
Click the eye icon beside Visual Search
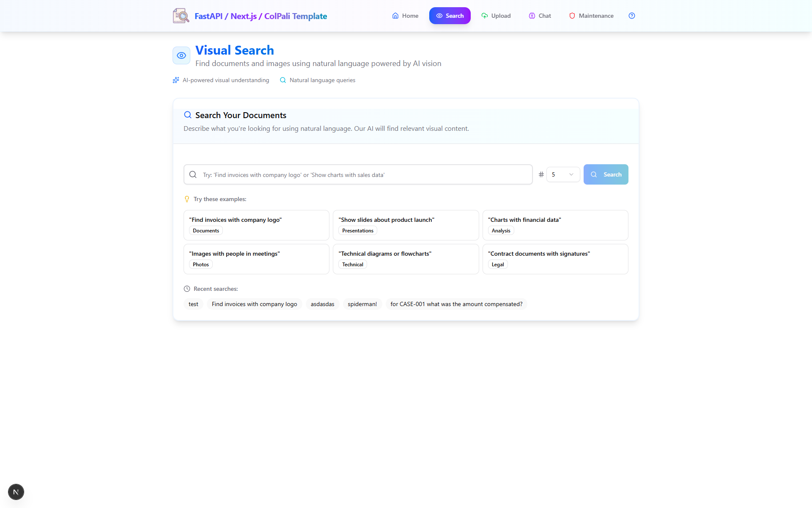coord(181,55)
